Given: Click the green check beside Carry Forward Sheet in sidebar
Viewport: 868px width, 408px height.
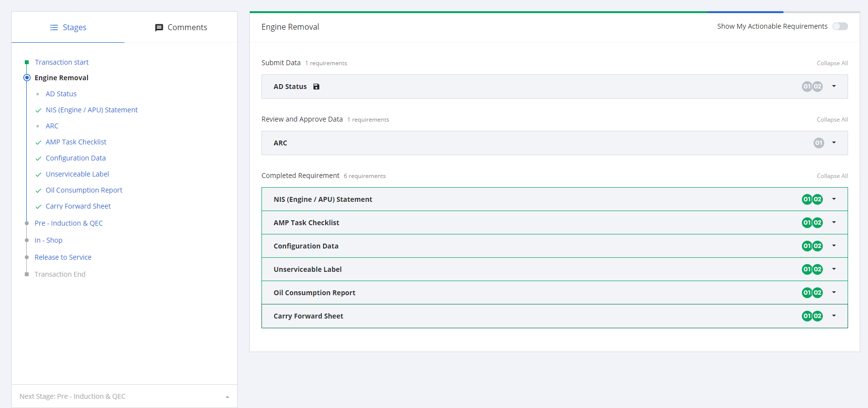Looking at the screenshot, I should point(38,207).
